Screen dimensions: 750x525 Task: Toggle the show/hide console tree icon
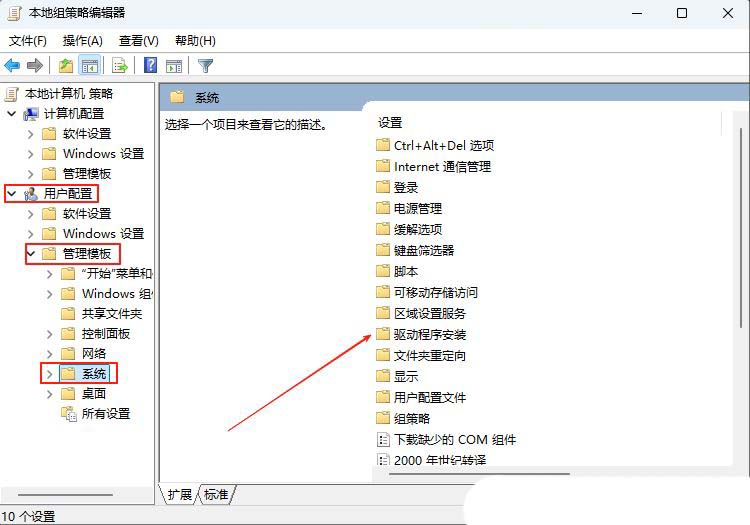[x=90, y=66]
